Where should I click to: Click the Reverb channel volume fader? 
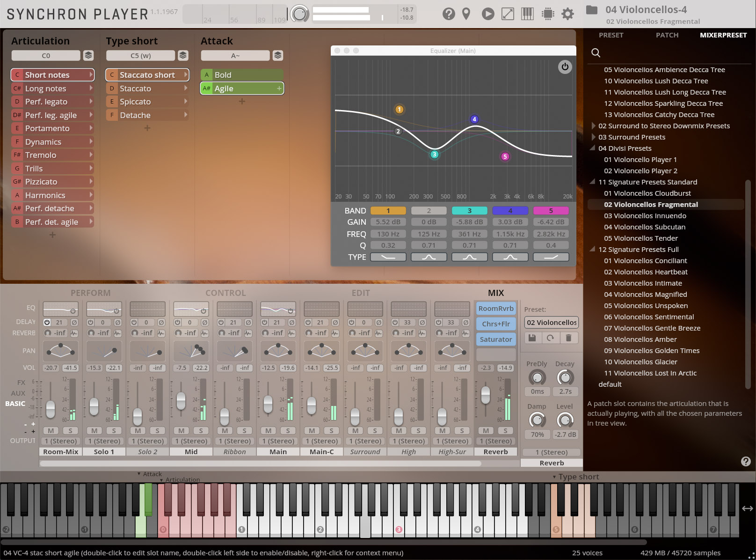pos(486,394)
